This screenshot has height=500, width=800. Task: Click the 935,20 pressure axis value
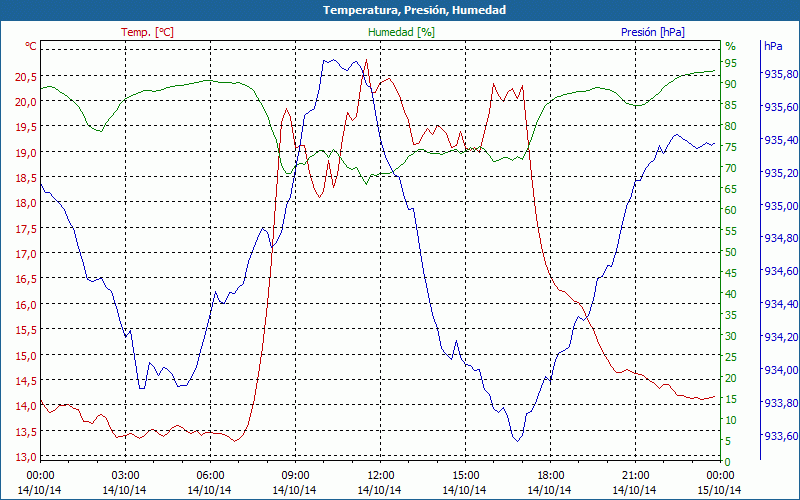coord(781,172)
